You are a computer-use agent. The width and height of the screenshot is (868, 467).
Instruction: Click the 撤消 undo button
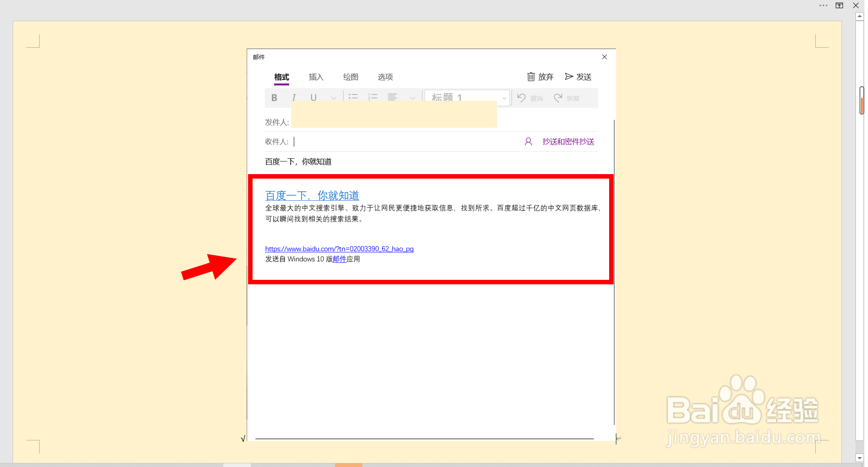(530, 98)
